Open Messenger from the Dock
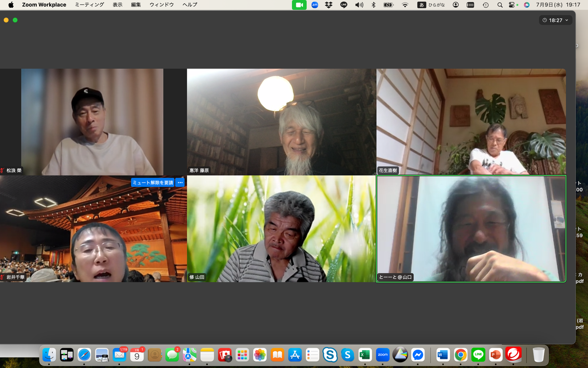The width and height of the screenshot is (588, 368). 418,355
